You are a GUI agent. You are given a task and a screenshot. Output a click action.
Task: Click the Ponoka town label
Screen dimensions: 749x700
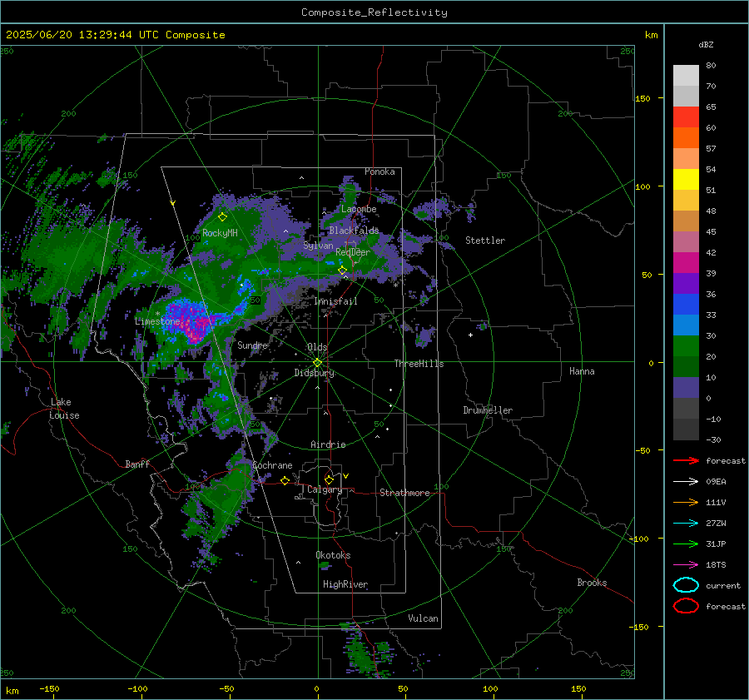[x=379, y=171]
